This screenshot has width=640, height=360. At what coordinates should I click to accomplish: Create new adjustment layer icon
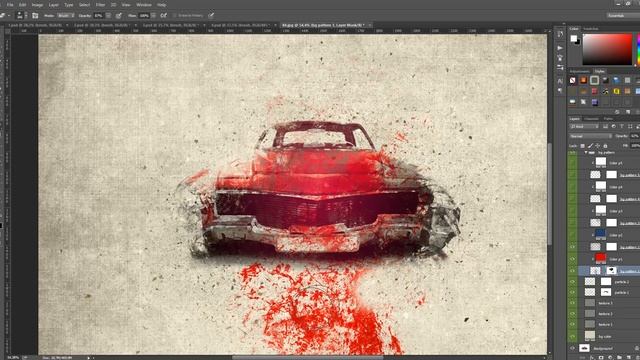point(610,358)
